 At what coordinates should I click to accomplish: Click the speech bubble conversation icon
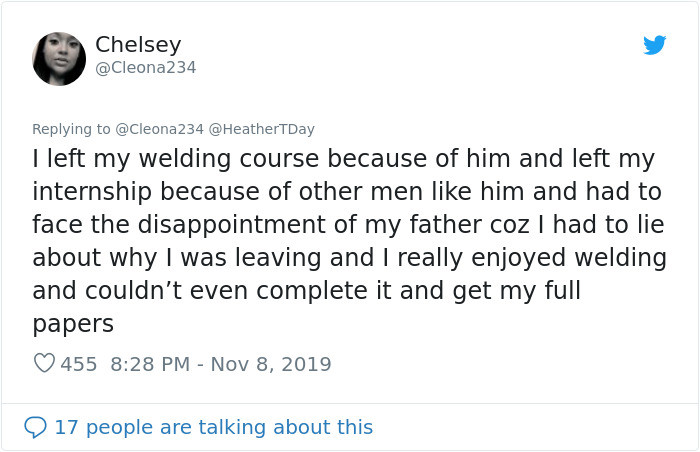click(x=36, y=427)
